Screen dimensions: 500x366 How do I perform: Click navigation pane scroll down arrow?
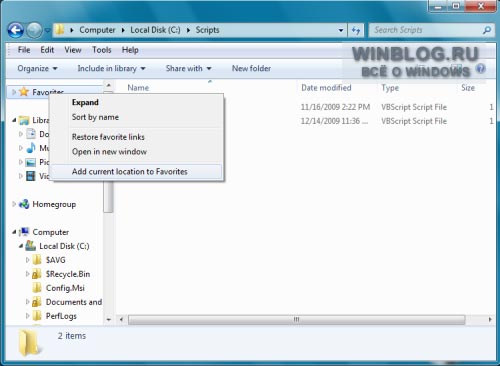pyautogui.click(x=108, y=320)
